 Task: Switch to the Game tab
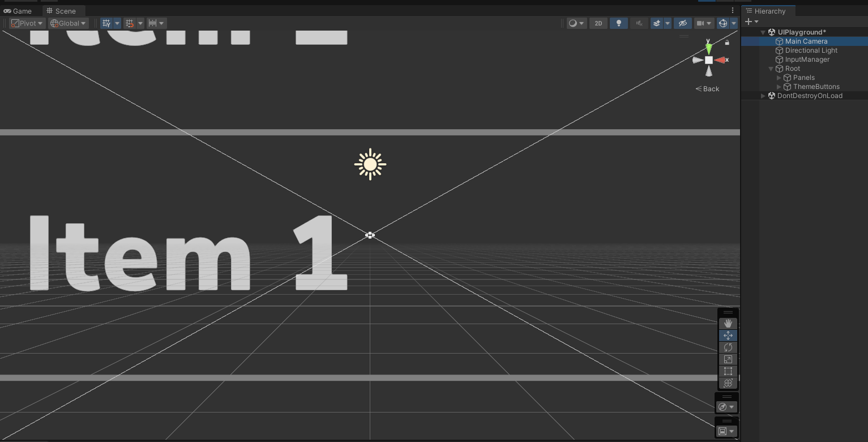[x=19, y=10]
